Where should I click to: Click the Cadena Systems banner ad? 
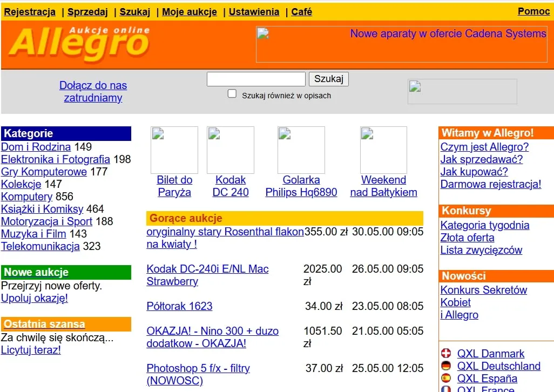pyautogui.click(x=401, y=43)
